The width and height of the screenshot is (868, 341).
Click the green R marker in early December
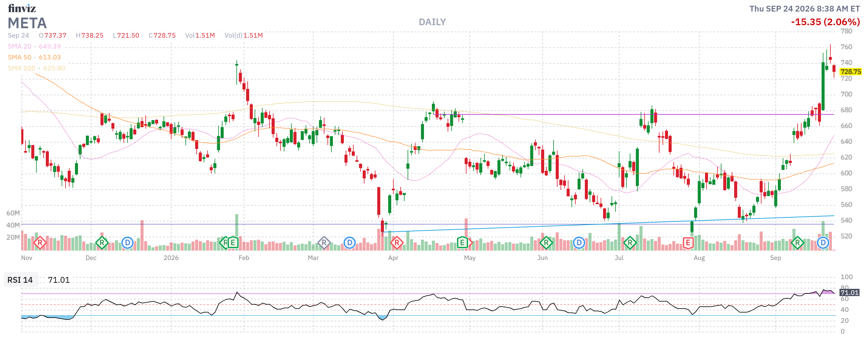[102, 243]
